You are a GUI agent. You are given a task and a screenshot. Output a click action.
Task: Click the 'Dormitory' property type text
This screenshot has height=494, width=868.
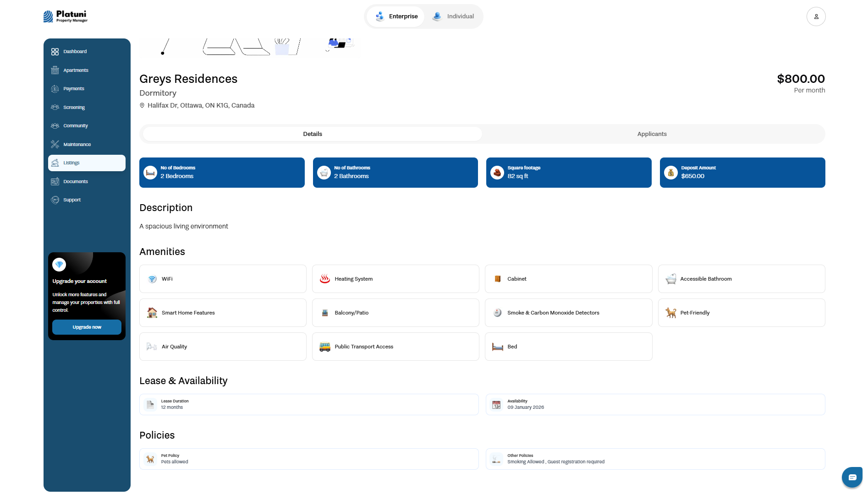[x=158, y=93]
